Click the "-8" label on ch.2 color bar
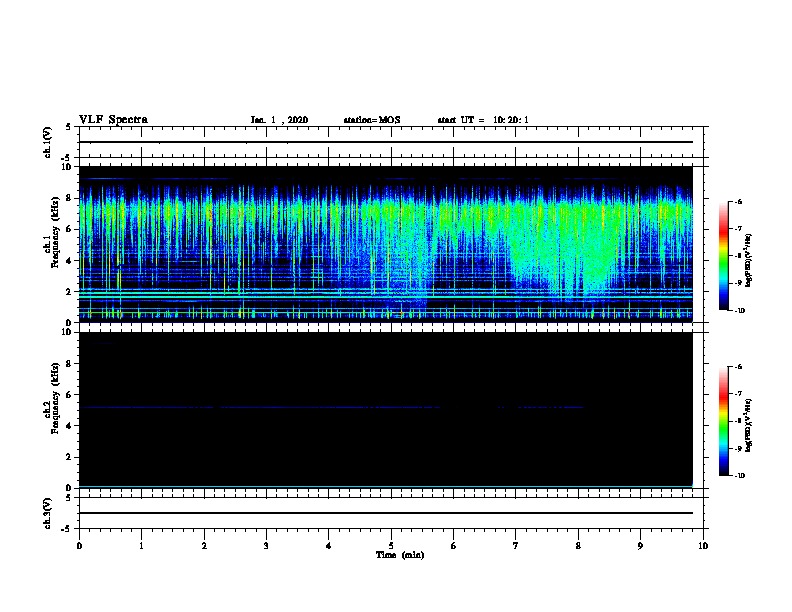Screen dimensions: 792x612 coord(739,421)
